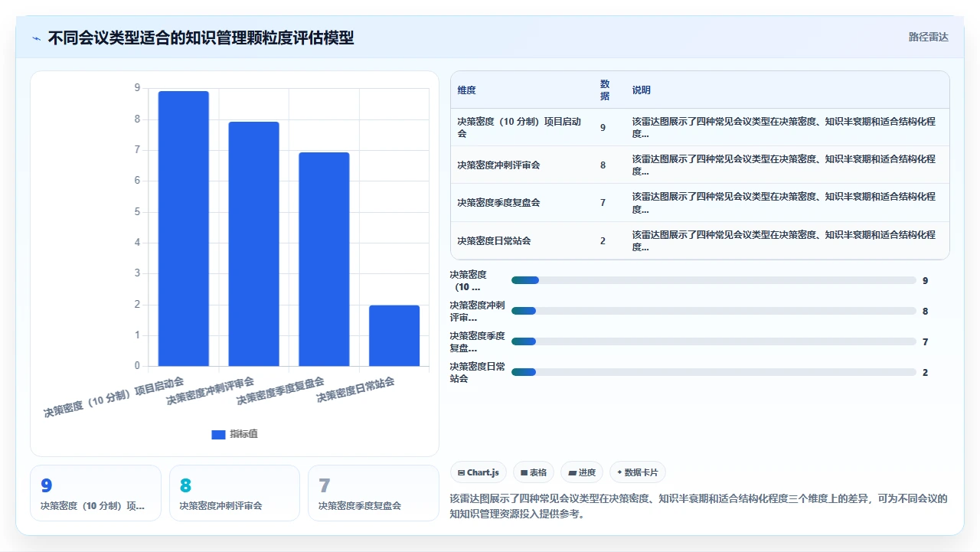Click the 数据卡片 tag chip
The height and width of the screenshot is (552, 980).
coord(638,472)
